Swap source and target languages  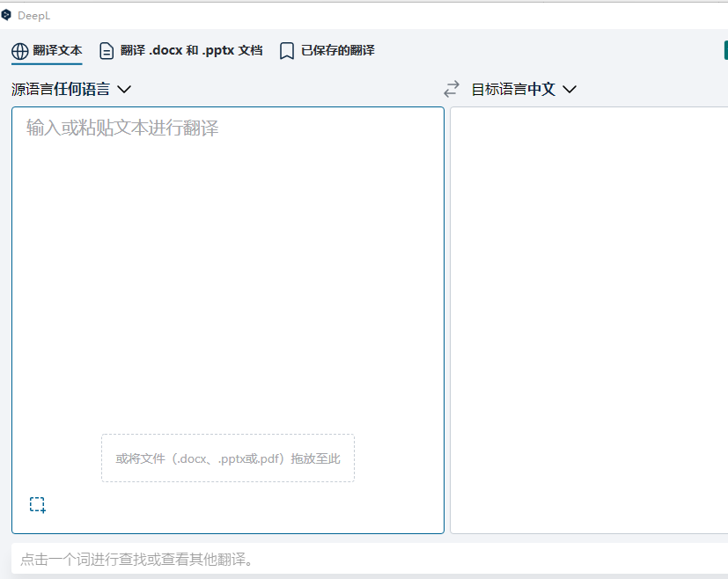[x=452, y=89]
